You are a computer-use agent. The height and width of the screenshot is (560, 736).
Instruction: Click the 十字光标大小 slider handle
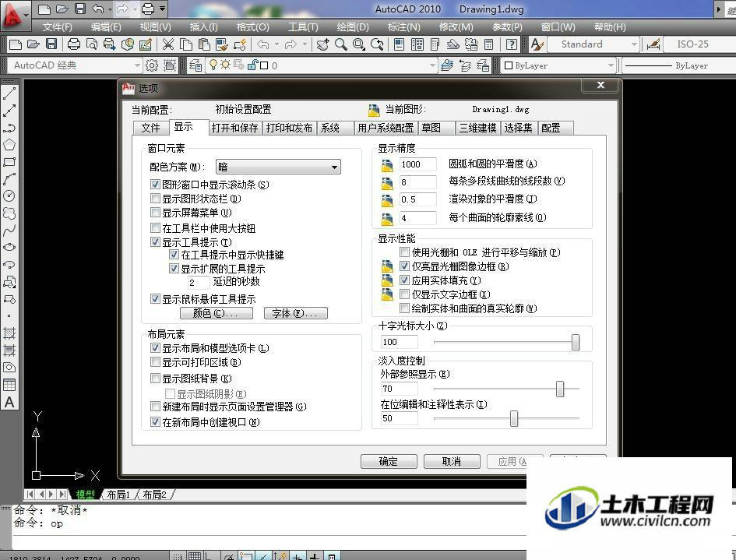[x=576, y=342]
